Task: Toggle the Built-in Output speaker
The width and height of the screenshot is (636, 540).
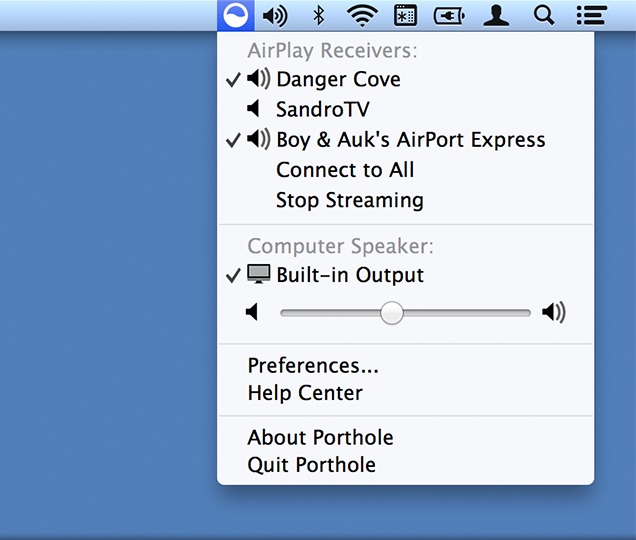Action: click(350, 275)
